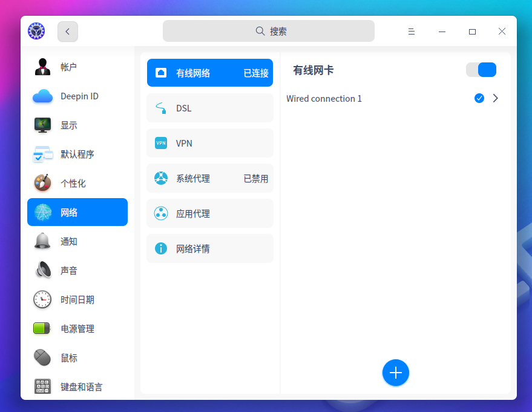Viewport: 532px width, 412px height.
Task: Focus the 搜索 search field
Action: click(x=268, y=32)
